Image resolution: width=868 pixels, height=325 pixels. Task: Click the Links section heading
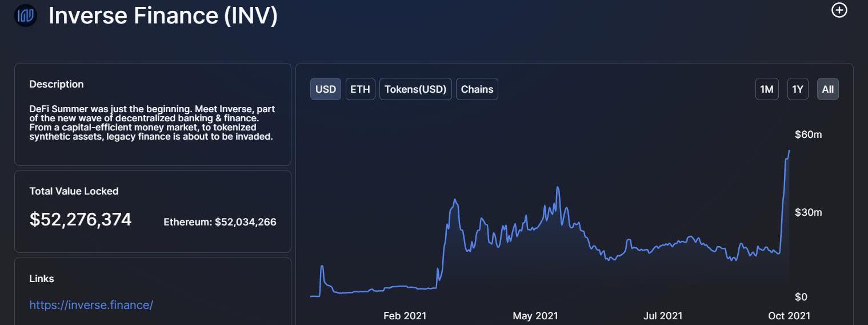coord(42,279)
